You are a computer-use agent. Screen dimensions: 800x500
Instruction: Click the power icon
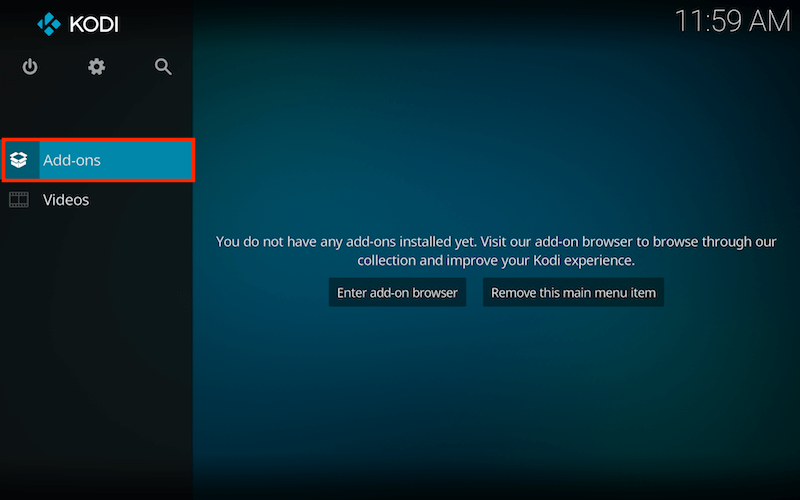30,67
